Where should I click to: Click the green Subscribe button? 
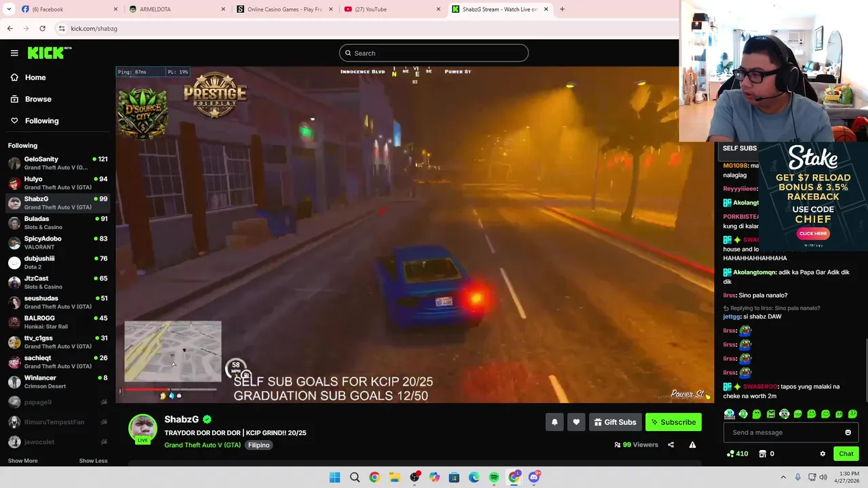click(673, 422)
